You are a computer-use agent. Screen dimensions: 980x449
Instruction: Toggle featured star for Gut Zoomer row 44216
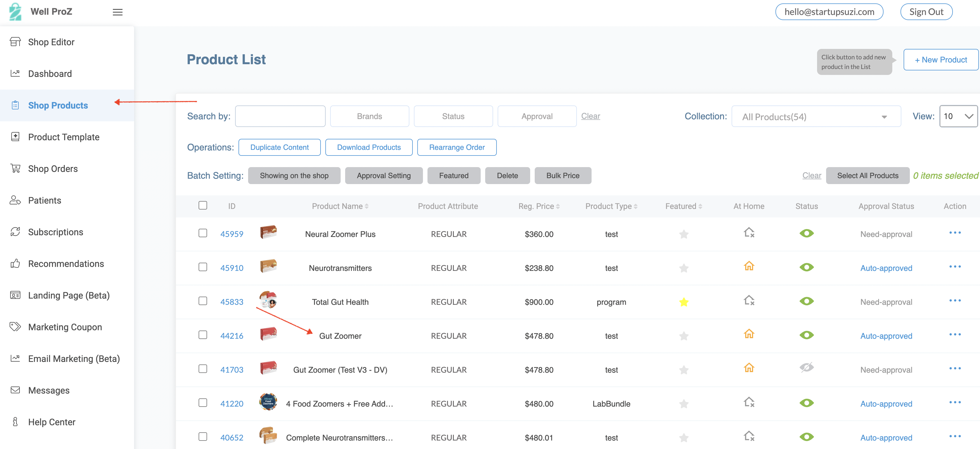coord(684,336)
